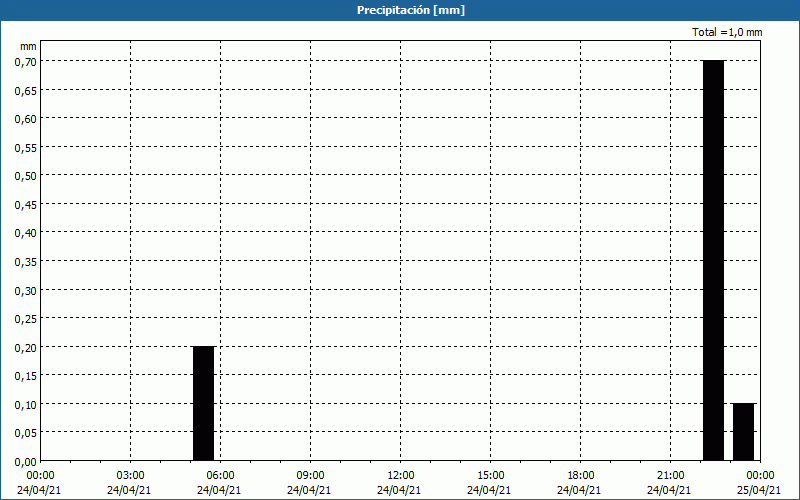This screenshot has width=800, height=500.
Task: Click the 0,50 y-axis label
Action: (26, 176)
